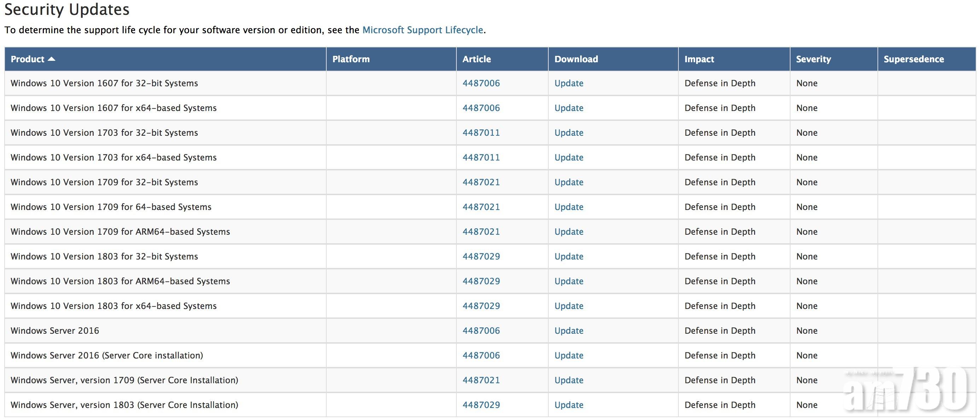Download Update for Version 1803 ARM64-based Systems
This screenshot has height=420, width=980.
[x=568, y=281]
